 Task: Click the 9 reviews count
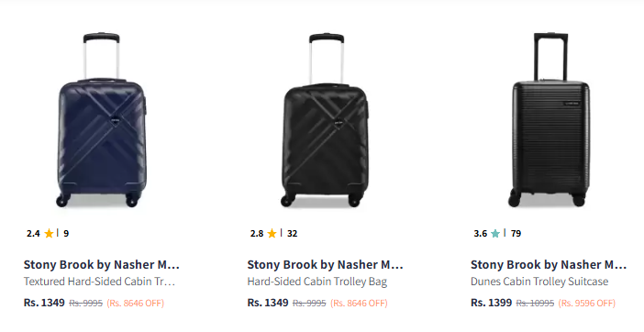(66, 234)
